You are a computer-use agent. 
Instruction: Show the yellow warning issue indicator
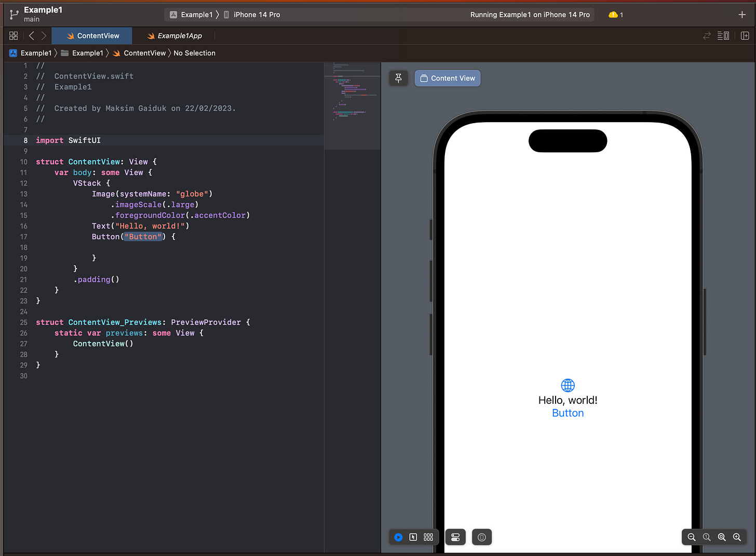click(x=616, y=15)
